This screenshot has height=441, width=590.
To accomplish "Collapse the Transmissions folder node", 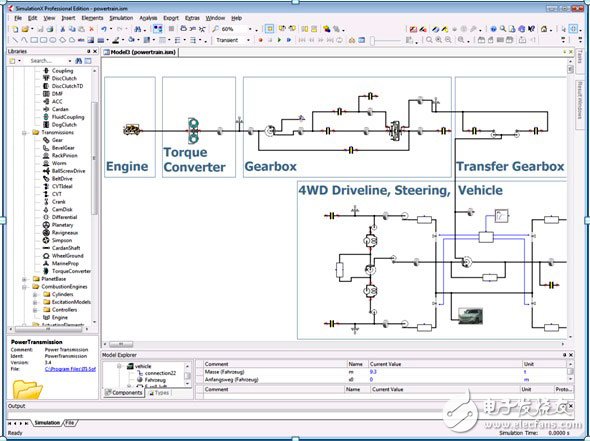I will tap(24, 132).
